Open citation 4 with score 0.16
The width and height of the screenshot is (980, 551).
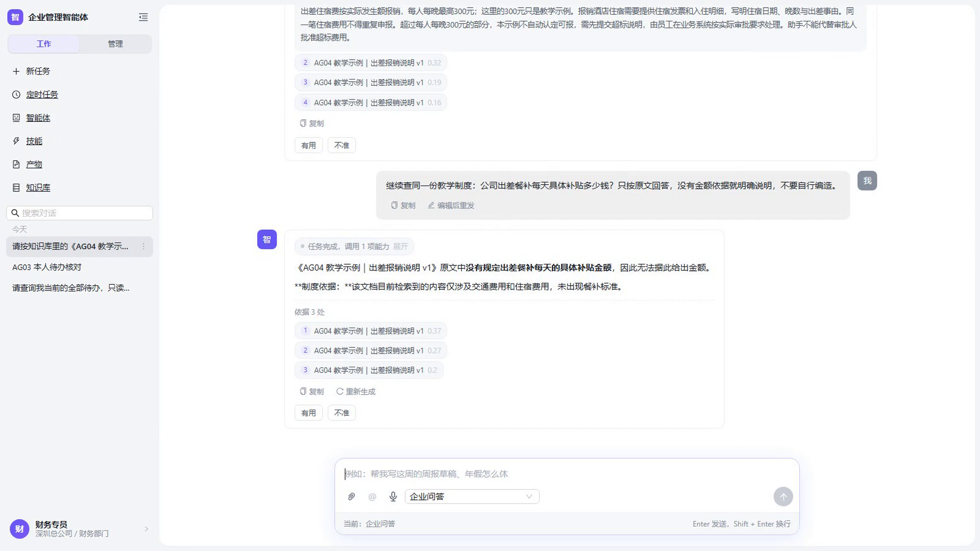coord(371,103)
